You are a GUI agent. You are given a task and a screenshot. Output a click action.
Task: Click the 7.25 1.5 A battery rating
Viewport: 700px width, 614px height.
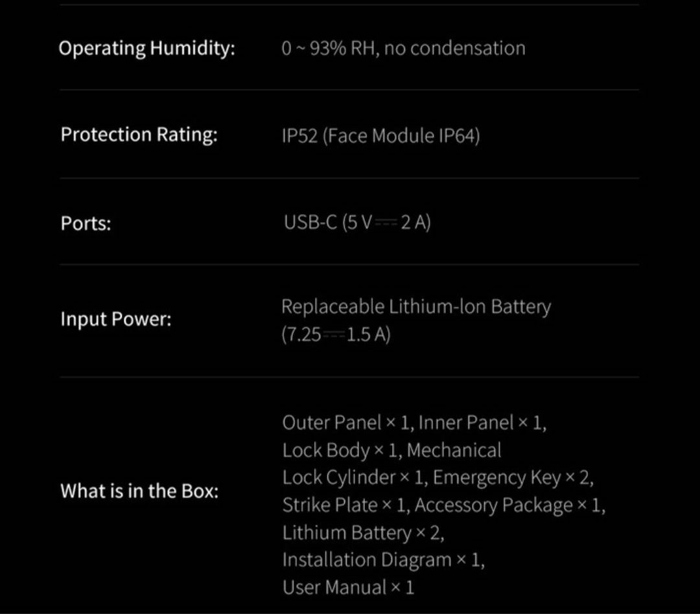point(336,334)
